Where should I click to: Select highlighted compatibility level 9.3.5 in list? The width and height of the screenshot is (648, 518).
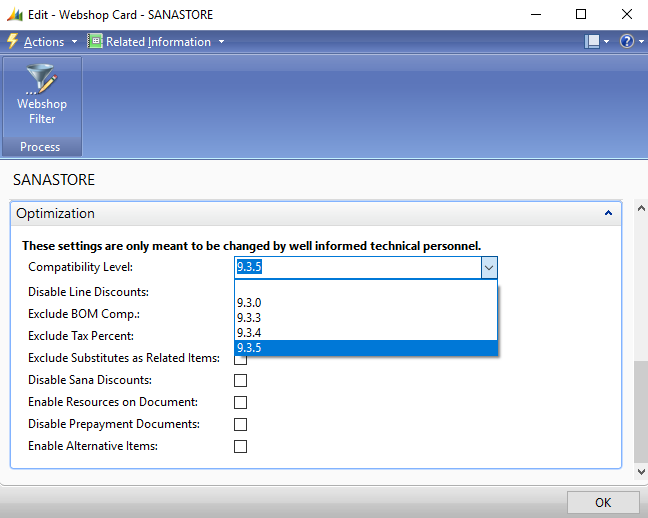pyautogui.click(x=366, y=348)
